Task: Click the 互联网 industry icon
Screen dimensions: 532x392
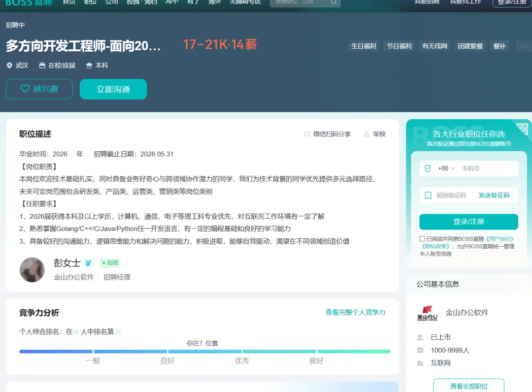Action: [420, 363]
